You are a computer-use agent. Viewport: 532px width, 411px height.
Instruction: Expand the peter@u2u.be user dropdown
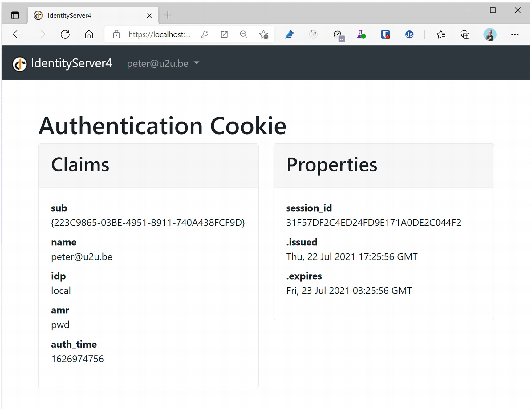tap(163, 63)
